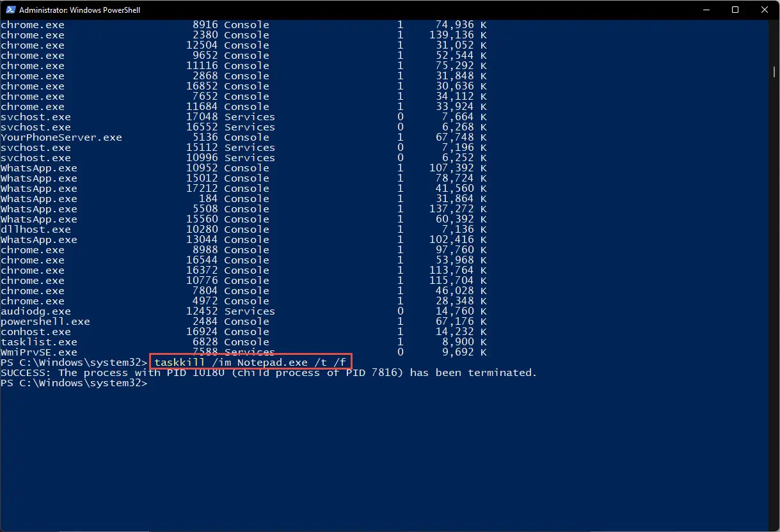Click WhatsApp.exe PID 184
780x532 pixels.
[209, 199]
